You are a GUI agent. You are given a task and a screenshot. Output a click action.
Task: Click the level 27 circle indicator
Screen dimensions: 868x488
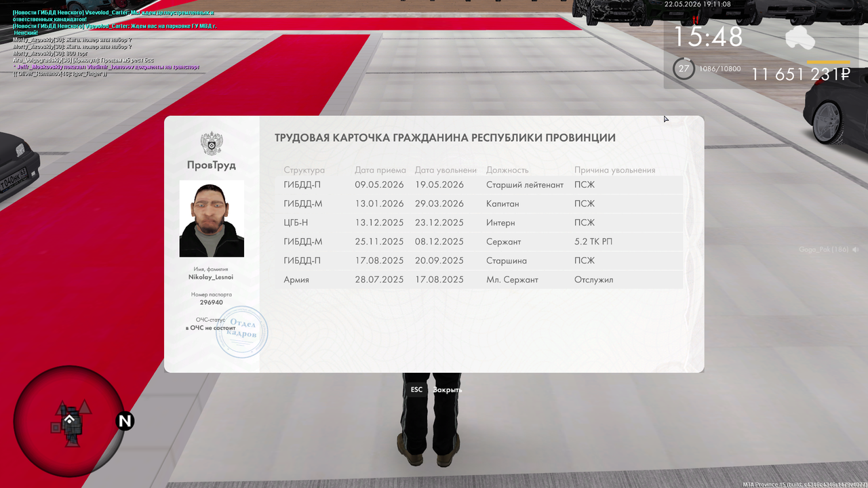[x=684, y=68]
